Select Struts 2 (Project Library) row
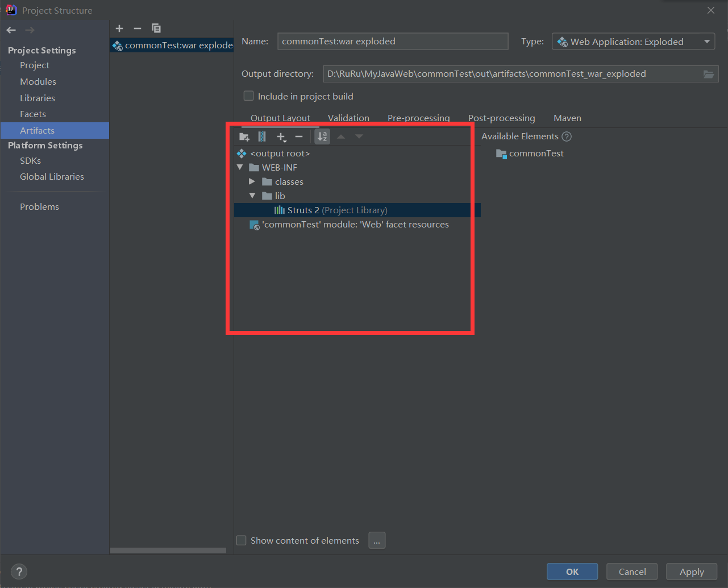Viewport: 728px width, 588px height. pyautogui.click(x=357, y=210)
